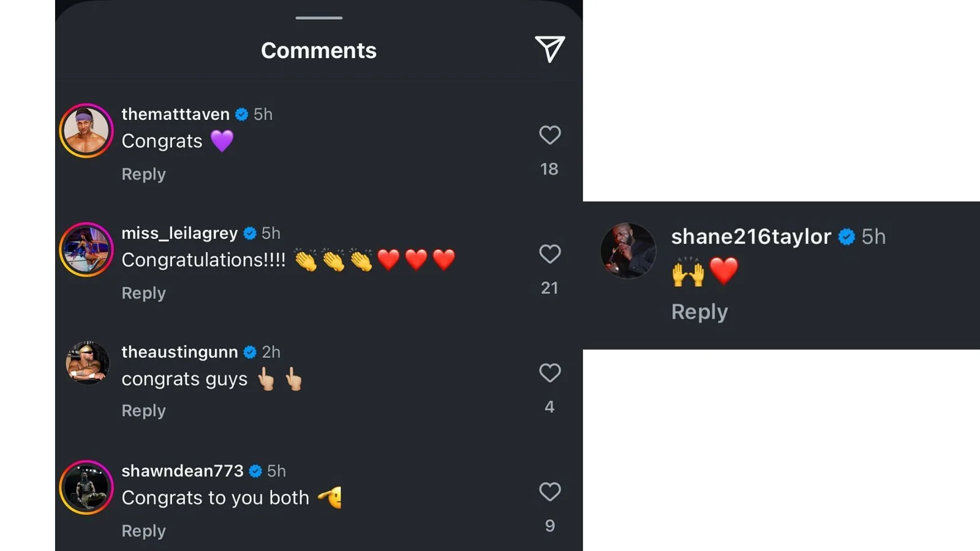
Task: View the 21 likes count on miss_leilagrey's comment
Action: [549, 288]
